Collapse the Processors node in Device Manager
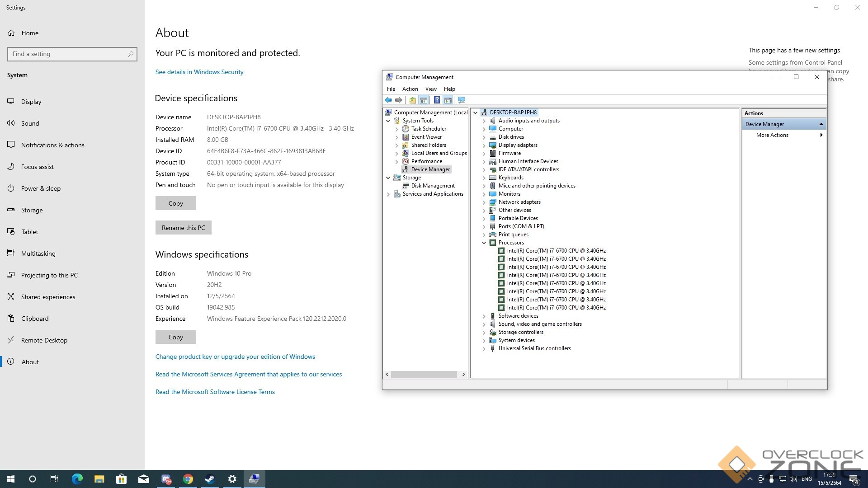 (484, 243)
